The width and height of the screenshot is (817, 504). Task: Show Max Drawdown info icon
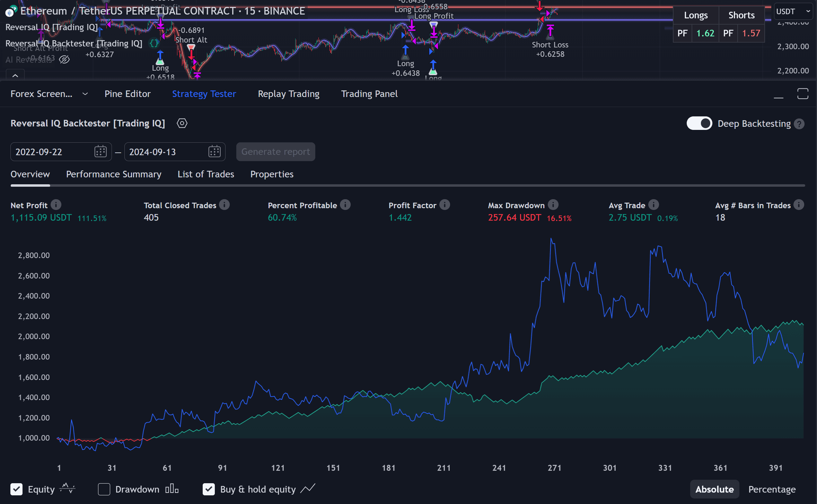tap(553, 205)
